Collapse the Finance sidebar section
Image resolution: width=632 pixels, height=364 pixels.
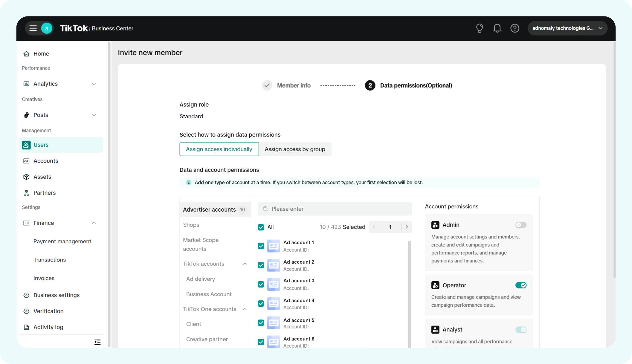[x=94, y=223]
